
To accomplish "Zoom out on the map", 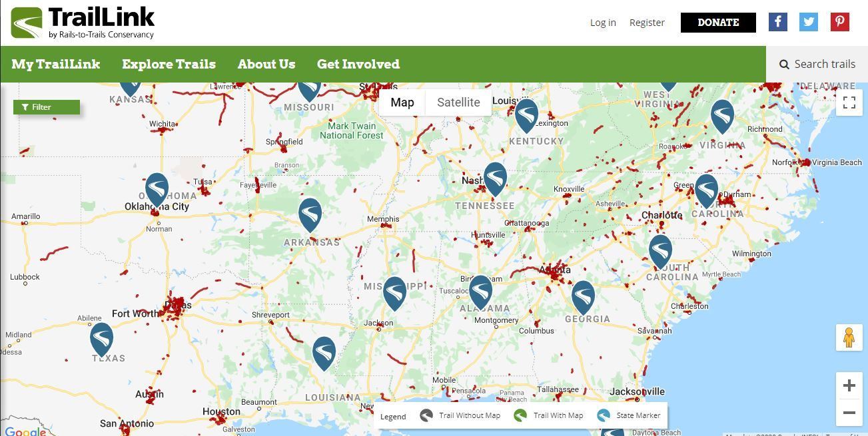I will tap(849, 413).
